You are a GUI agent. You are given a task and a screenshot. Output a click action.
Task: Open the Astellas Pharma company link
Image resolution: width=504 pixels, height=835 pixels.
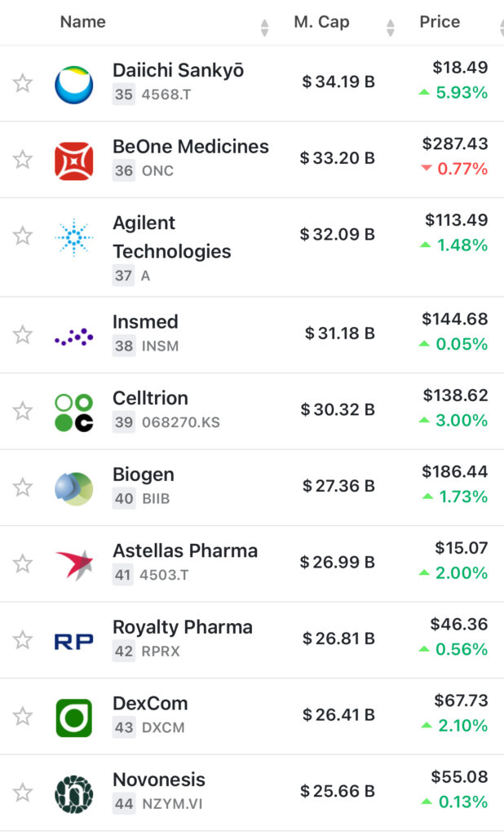point(185,550)
